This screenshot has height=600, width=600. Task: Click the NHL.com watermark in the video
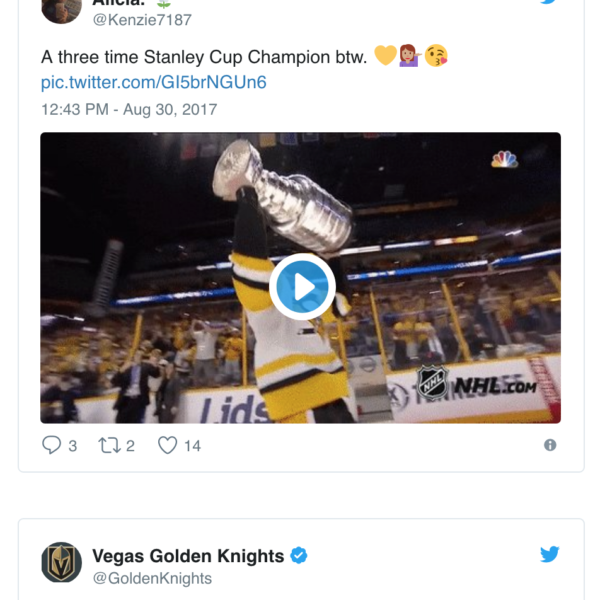(x=478, y=384)
